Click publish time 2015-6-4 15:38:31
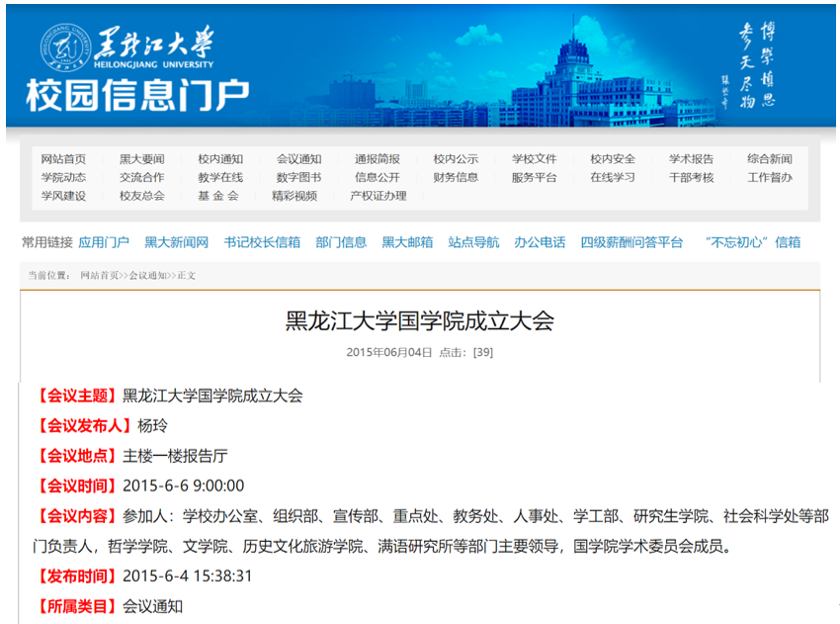This screenshot has width=840, height=624. click(x=188, y=576)
